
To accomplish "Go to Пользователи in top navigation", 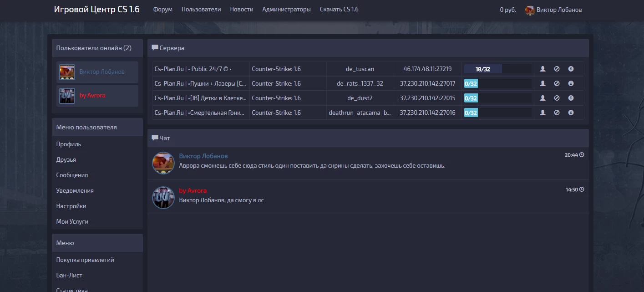I will [201, 10].
